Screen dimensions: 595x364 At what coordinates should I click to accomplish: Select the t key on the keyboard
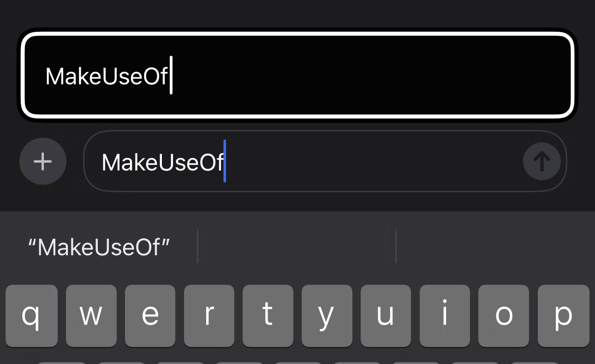[268, 316]
